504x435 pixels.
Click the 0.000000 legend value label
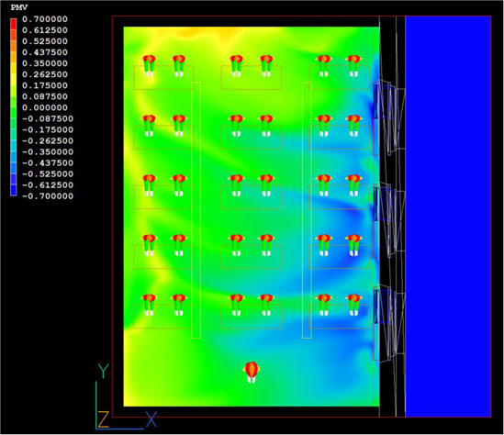[45, 107]
